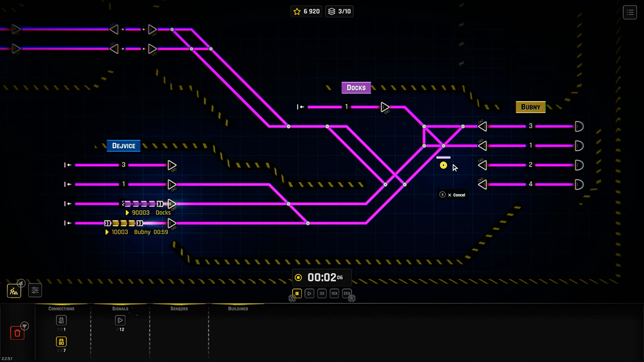Switch to the Sensors category

coord(179,309)
